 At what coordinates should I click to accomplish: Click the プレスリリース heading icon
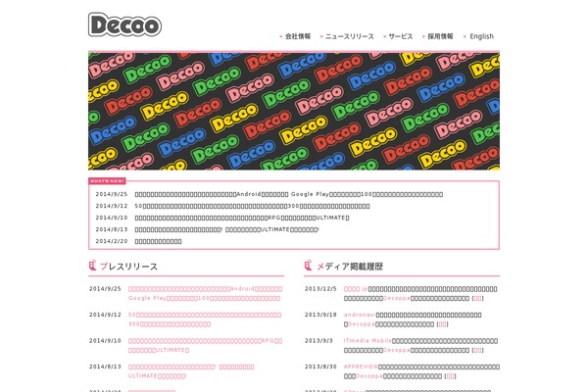(x=92, y=266)
